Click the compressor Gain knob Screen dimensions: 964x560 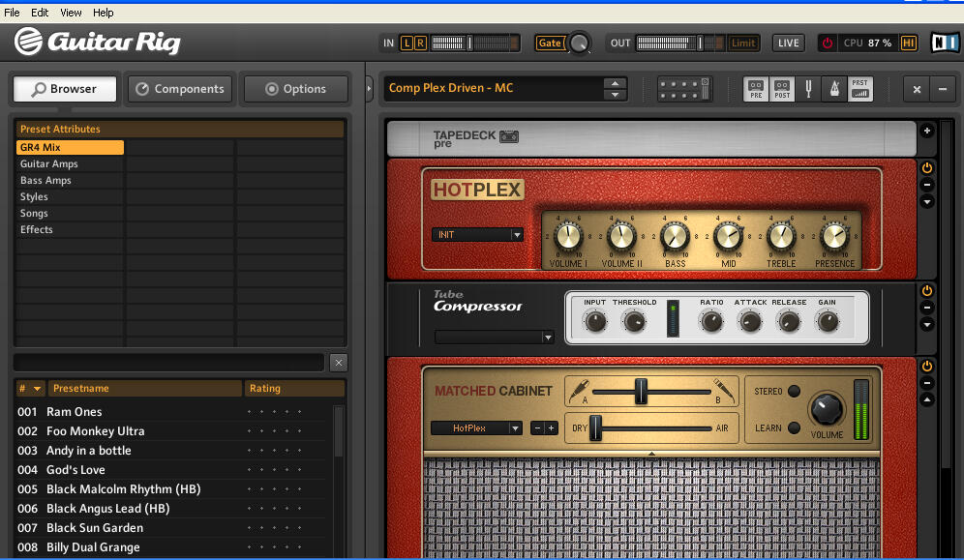pyautogui.click(x=828, y=321)
